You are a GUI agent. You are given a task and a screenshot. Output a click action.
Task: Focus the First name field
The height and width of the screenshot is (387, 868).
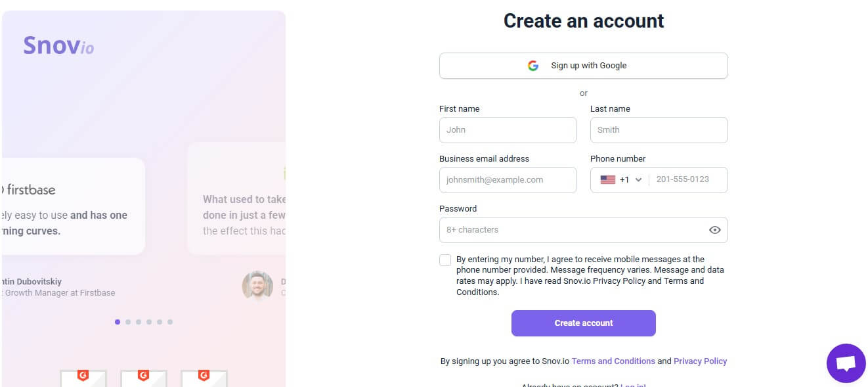(x=508, y=130)
